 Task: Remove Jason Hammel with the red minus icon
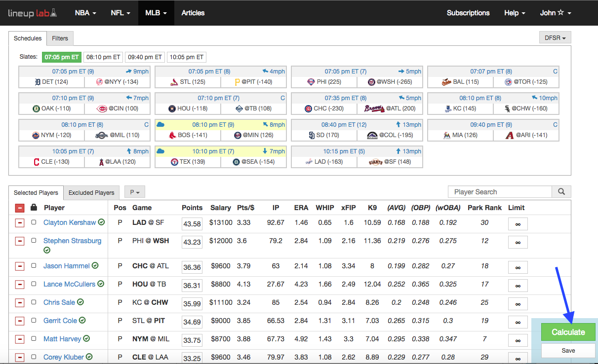click(x=19, y=266)
